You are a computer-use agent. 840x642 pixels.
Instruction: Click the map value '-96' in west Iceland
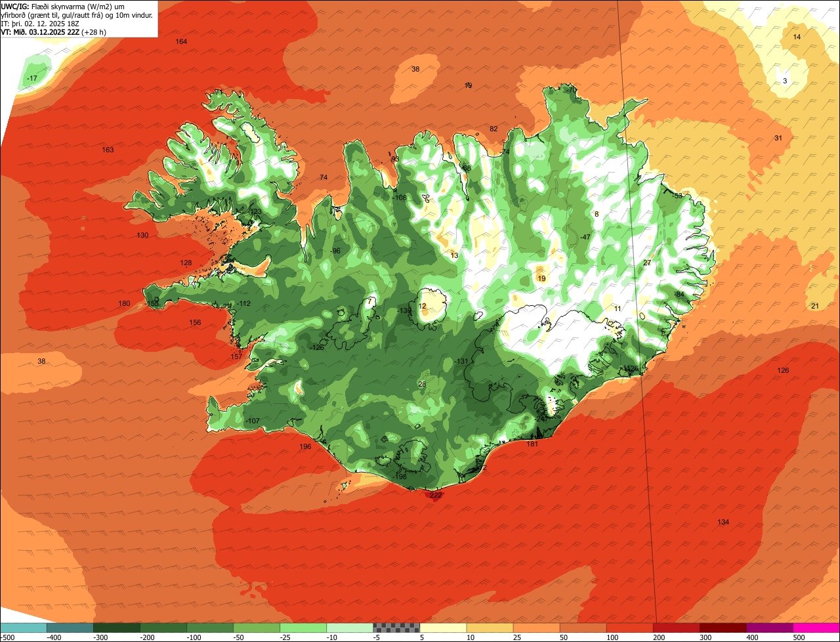335,251
